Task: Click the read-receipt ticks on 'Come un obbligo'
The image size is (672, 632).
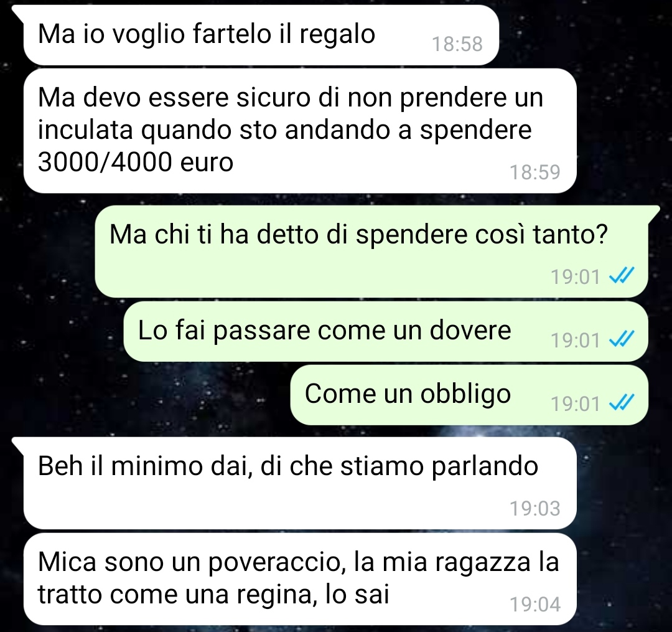Action: tap(622, 403)
